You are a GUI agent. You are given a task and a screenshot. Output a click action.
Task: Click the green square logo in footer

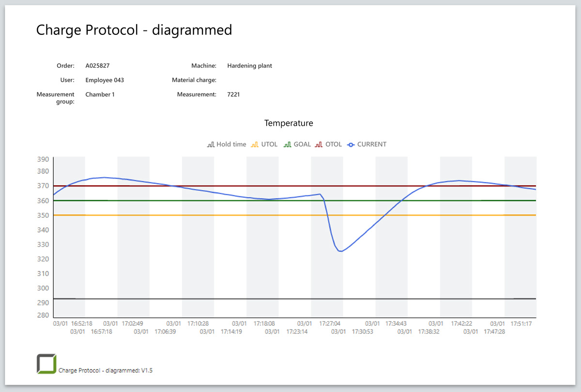pos(46,364)
